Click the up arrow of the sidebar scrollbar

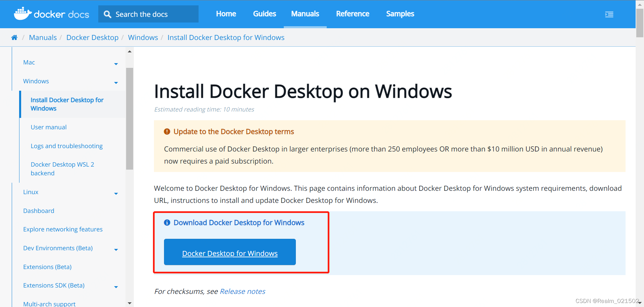(129, 51)
